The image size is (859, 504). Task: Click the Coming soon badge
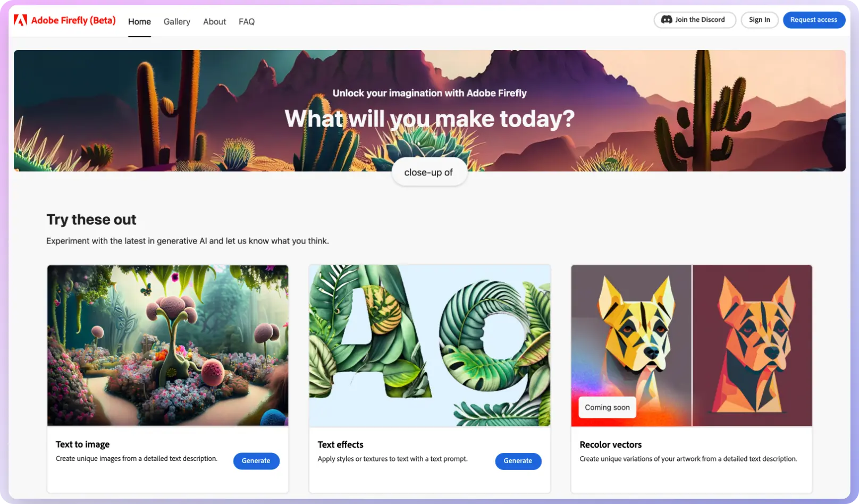click(608, 407)
